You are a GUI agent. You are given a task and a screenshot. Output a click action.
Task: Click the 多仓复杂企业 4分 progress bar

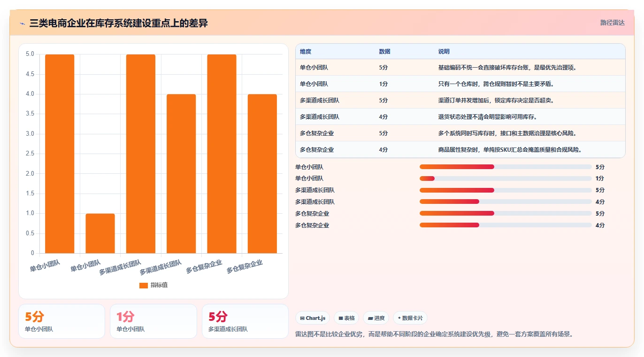[x=506, y=225]
